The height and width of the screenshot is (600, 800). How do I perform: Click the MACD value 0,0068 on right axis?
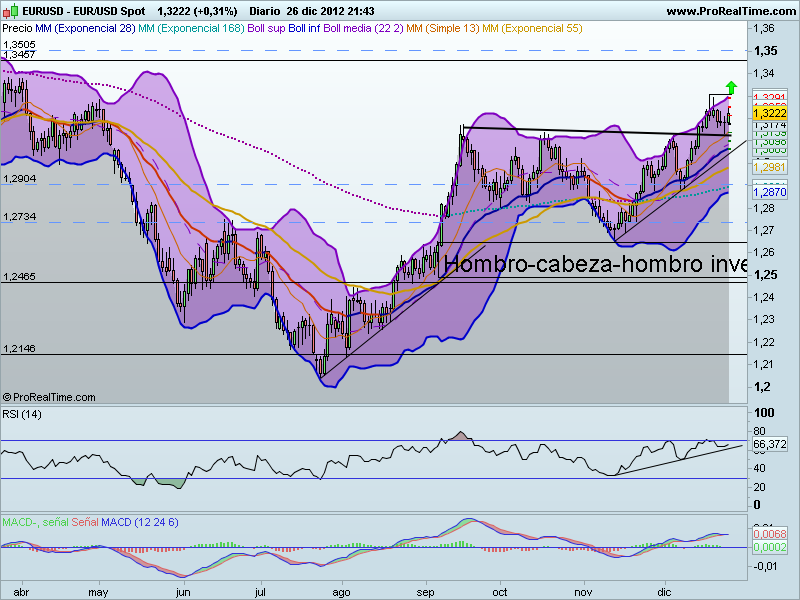[x=769, y=535]
